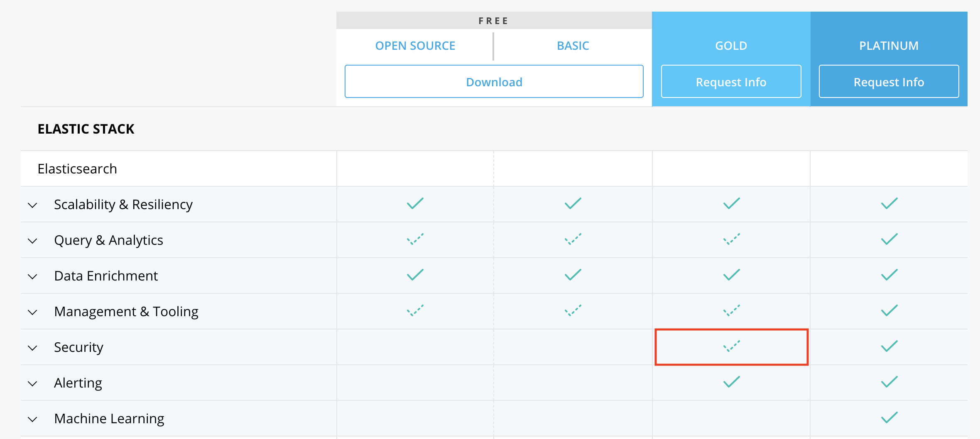The height and width of the screenshot is (439, 980).
Task: Click Data Enrichment label
Action: click(106, 276)
